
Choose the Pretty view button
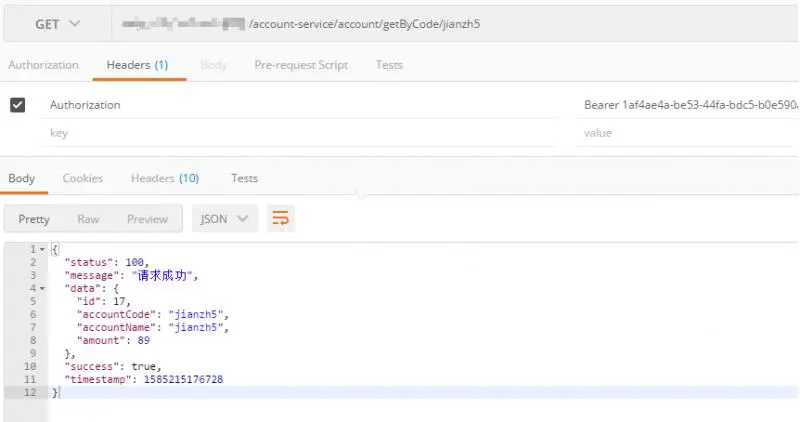tap(34, 219)
